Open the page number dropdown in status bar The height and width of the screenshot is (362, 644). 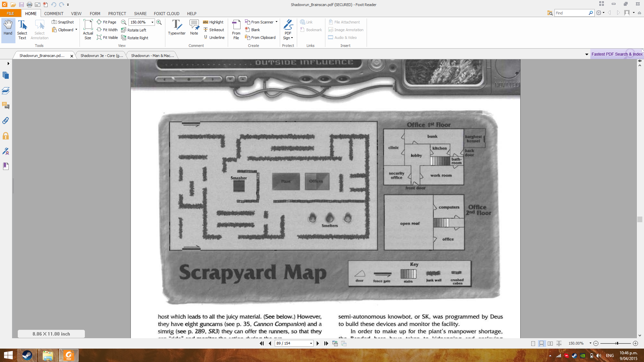(311, 344)
